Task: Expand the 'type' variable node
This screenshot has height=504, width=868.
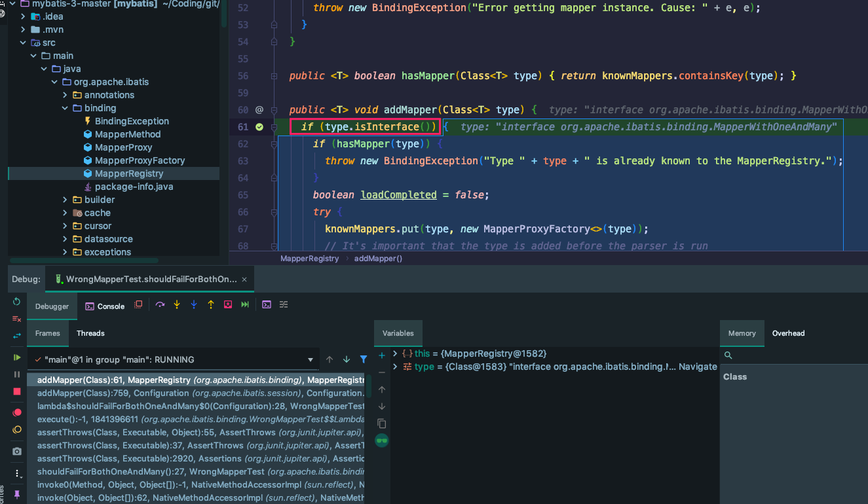Action: (x=395, y=367)
